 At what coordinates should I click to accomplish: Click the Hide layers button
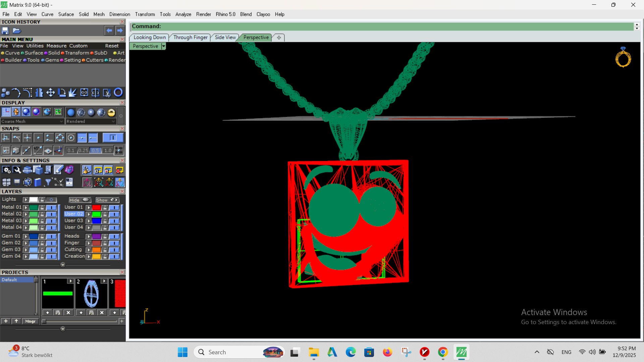pyautogui.click(x=80, y=200)
